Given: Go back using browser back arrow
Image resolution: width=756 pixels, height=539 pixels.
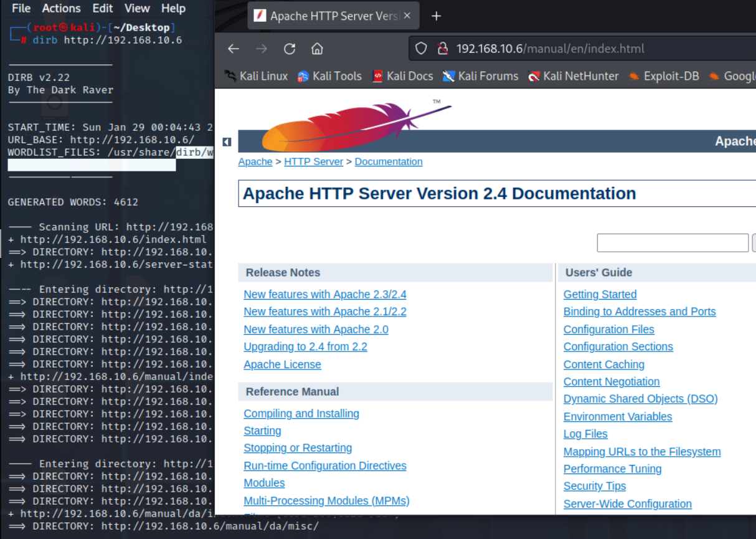Looking at the screenshot, I should point(234,49).
